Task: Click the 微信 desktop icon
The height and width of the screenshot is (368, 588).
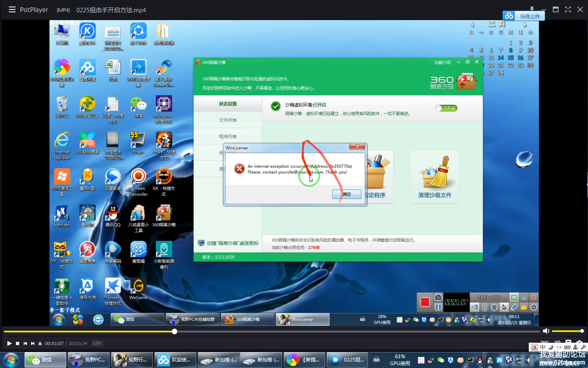Action: click(139, 107)
